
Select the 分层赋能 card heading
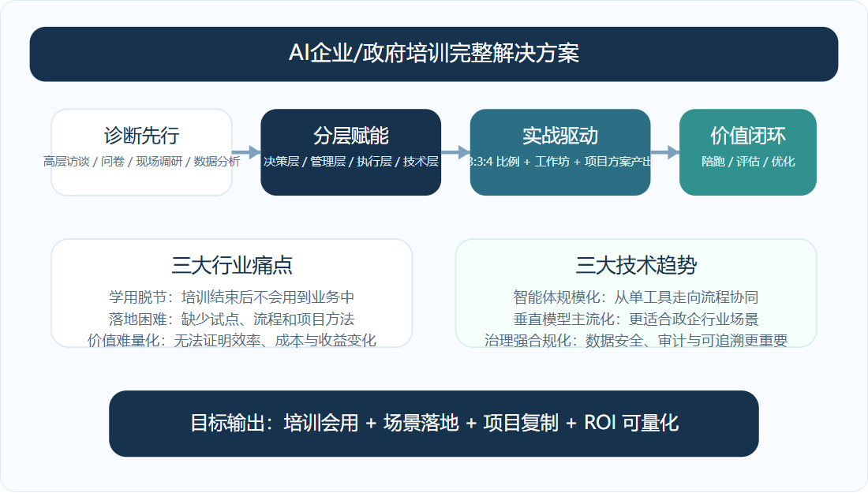pos(351,136)
